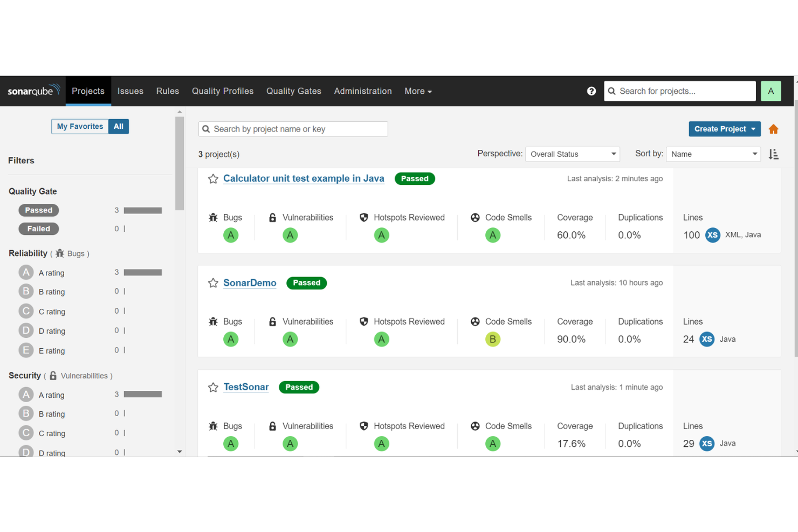Click the Hotspots Reviewed A rating of Calculator project
The height and width of the screenshot is (532, 798).
381,235
